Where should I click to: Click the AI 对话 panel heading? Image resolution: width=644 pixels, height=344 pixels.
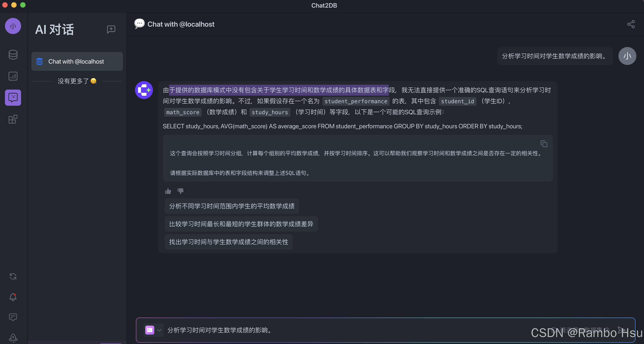click(54, 30)
